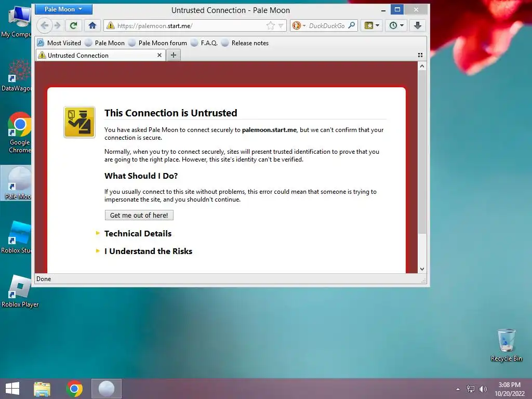The width and height of the screenshot is (532, 399).
Task: Click Pale Moon taskbar button
Action: 106,389
